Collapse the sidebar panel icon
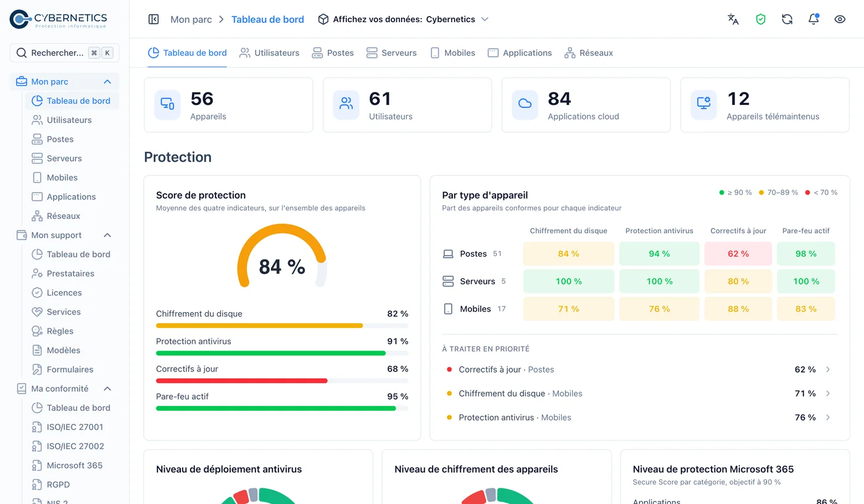This screenshot has width=864, height=504. [154, 19]
